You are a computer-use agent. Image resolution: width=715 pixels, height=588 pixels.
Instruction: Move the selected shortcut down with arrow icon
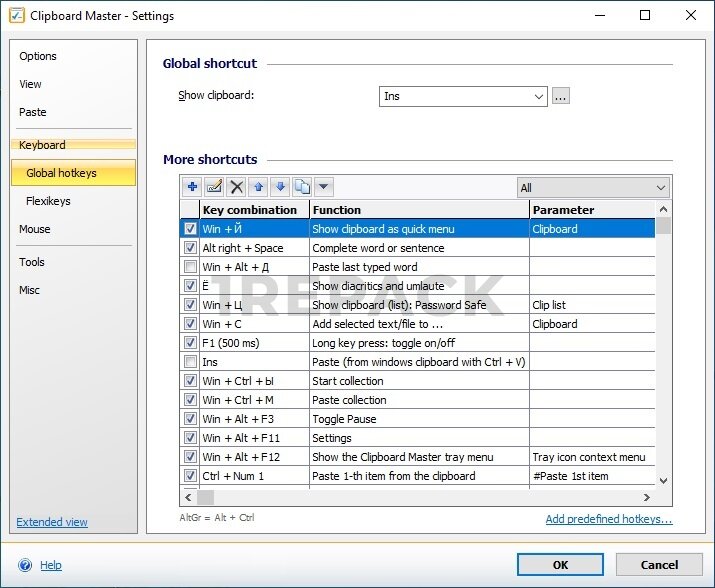click(x=280, y=187)
